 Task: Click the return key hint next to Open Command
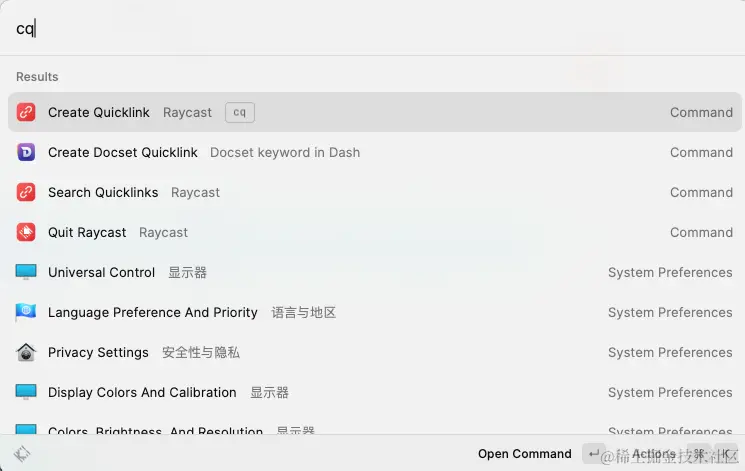coord(593,454)
